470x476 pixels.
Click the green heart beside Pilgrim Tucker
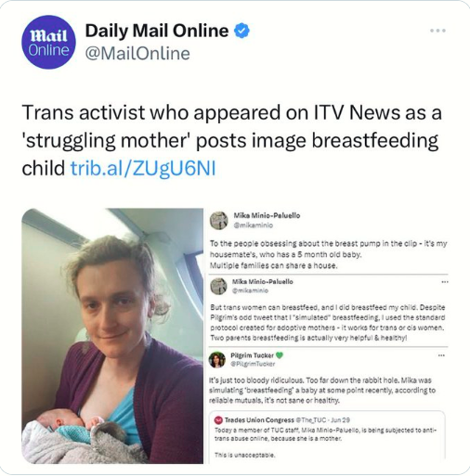280,355
